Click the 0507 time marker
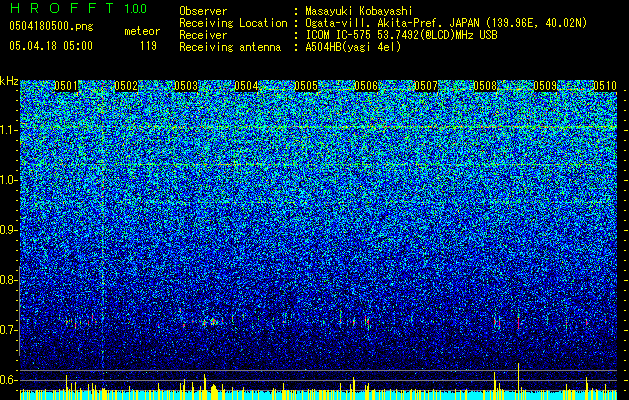Image resolution: width=629 pixels, height=400 pixels. click(426, 86)
